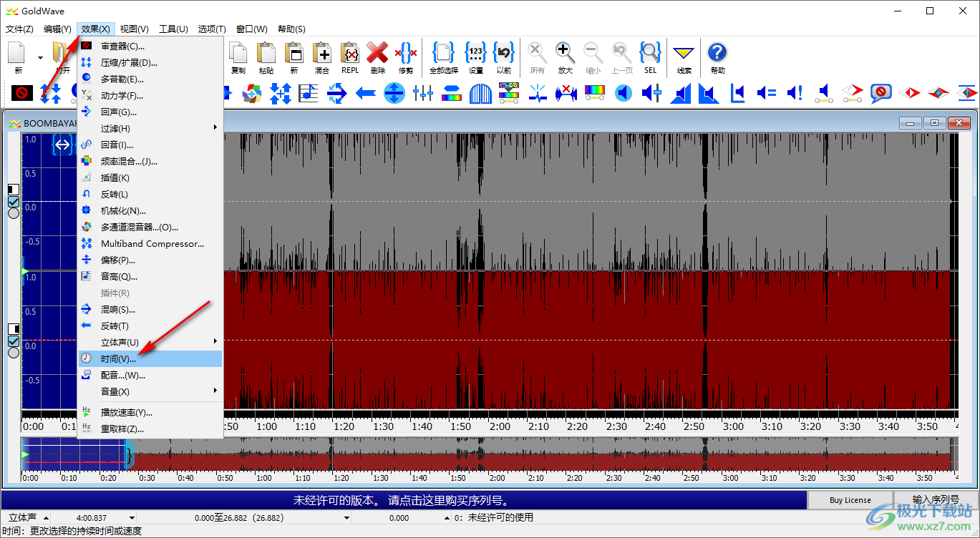Click the speech bubble censor icon
The height and width of the screenshot is (538, 980).
click(881, 93)
